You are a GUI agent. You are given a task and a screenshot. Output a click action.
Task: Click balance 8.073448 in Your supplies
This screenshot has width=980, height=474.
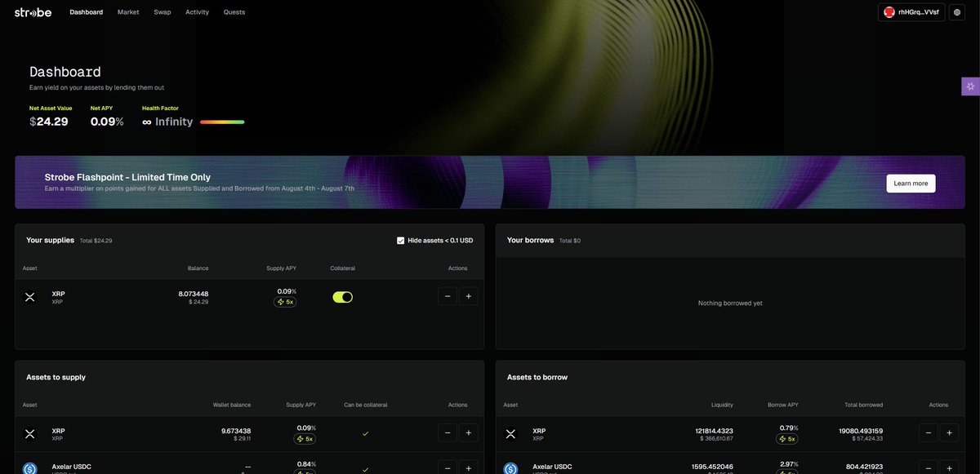194,294
